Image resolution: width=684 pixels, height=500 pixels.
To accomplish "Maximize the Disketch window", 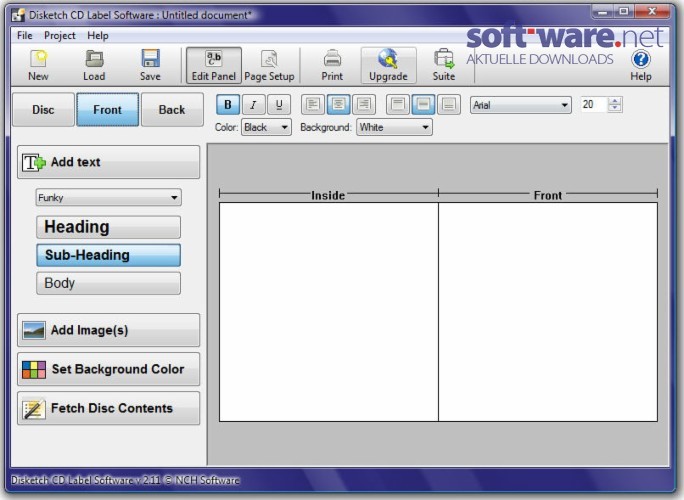I will [x=624, y=11].
